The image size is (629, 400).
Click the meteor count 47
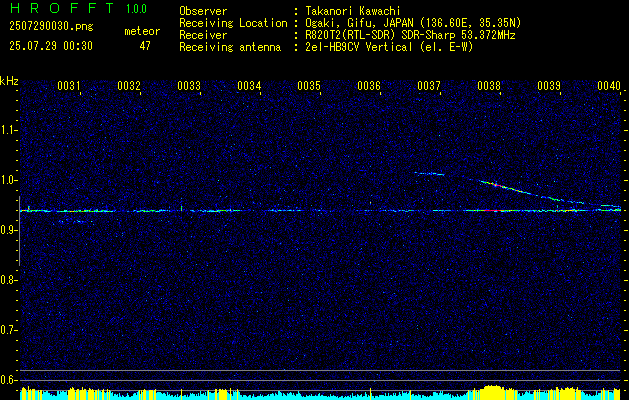click(145, 46)
